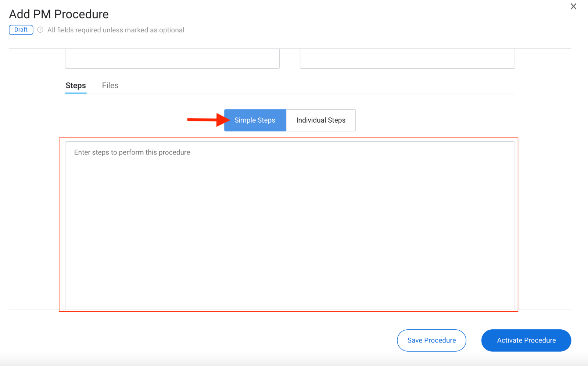Select the Simple Steps option
This screenshot has height=366, width=588.
[255, 120]
